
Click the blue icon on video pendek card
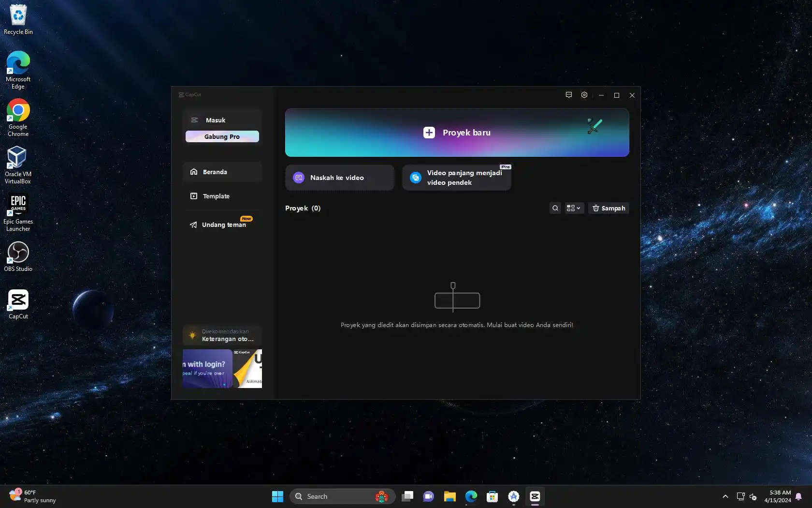tap(415, 178)
